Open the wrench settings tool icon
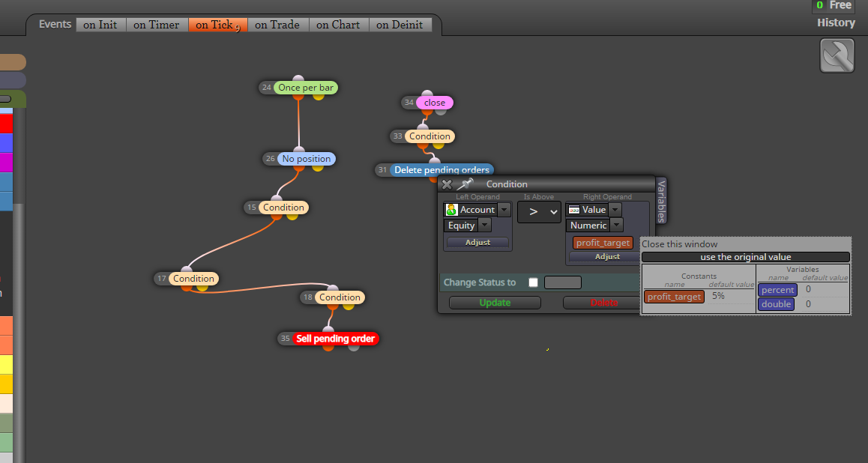The height and width of the screenshot is (463, 868). pos(837,55)
